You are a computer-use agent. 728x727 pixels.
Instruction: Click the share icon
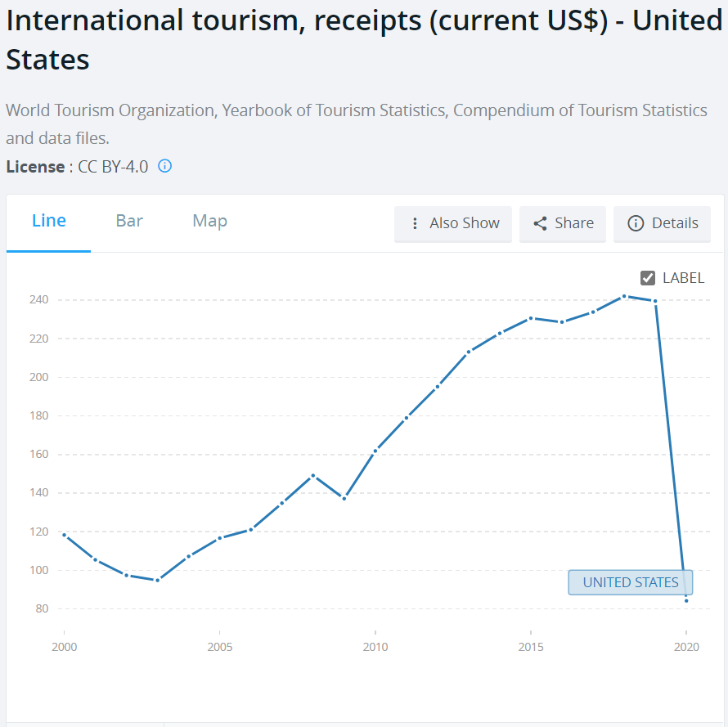coord(540,223)
